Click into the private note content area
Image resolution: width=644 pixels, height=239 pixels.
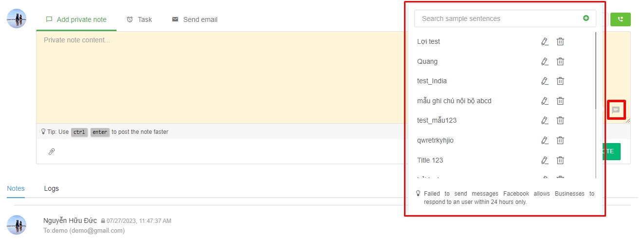click(219, 78)
